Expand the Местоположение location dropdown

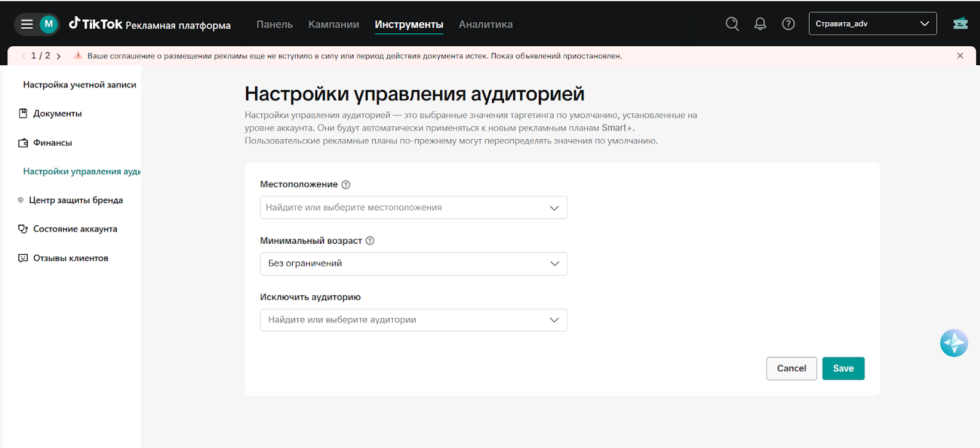click(413, 207)
